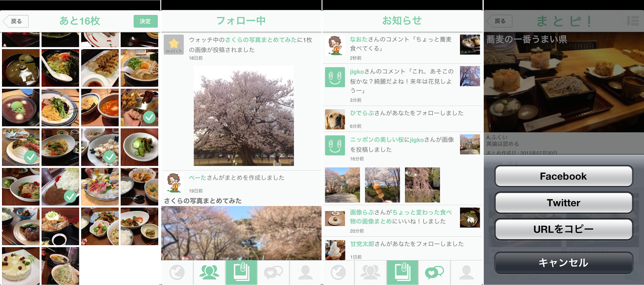Viewport: 644px width, 285px height.
Task: Open the ちょっと変わった食べ物の画像まとめ link
Action: tap(401, 217)
